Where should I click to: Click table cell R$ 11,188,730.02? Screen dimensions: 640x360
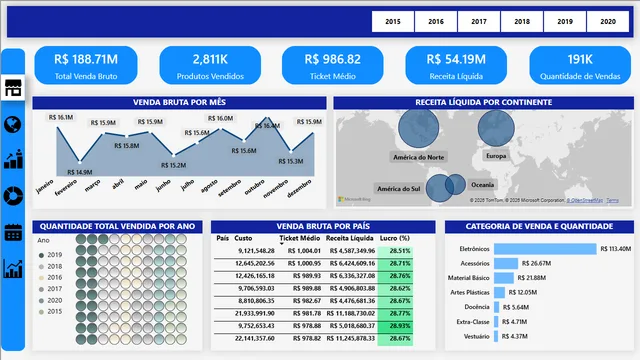coord(351,313)
